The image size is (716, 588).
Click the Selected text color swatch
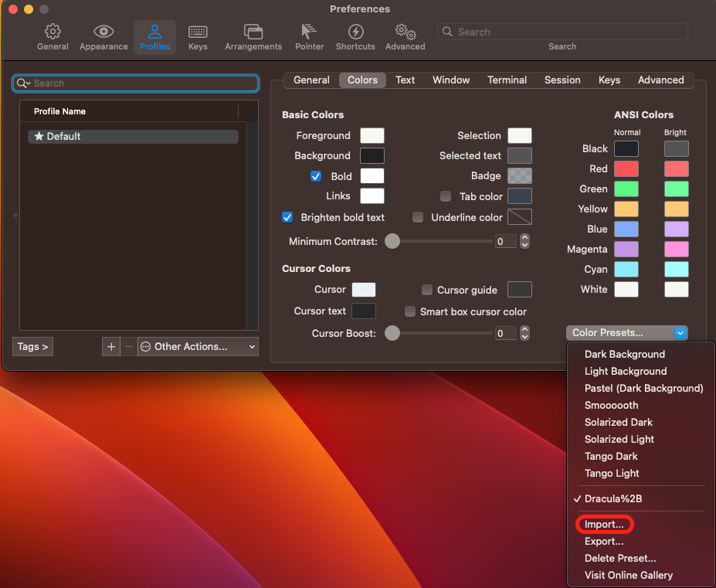[x=520, y=156]
